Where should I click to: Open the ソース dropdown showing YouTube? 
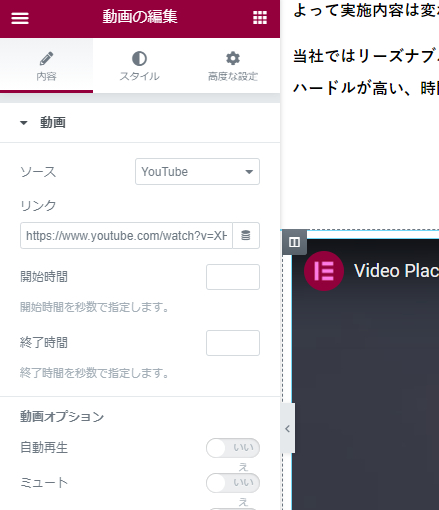[x=197, y=172]
